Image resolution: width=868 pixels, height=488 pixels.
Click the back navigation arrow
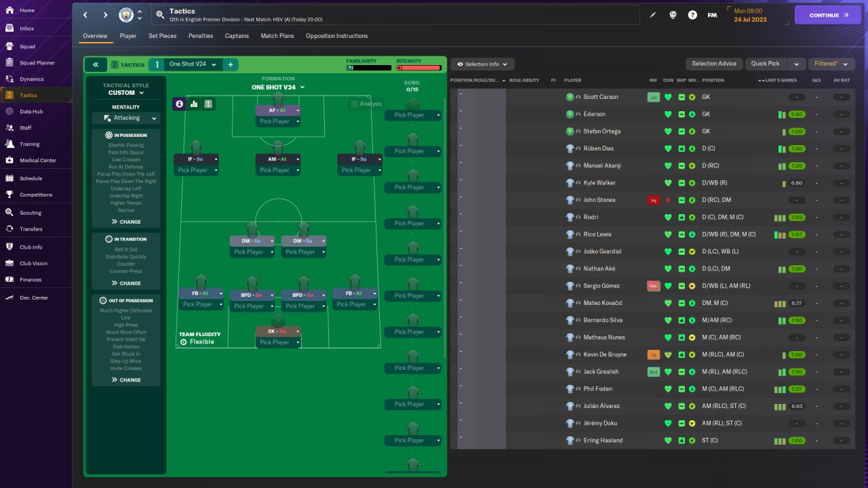pos(85,15)
